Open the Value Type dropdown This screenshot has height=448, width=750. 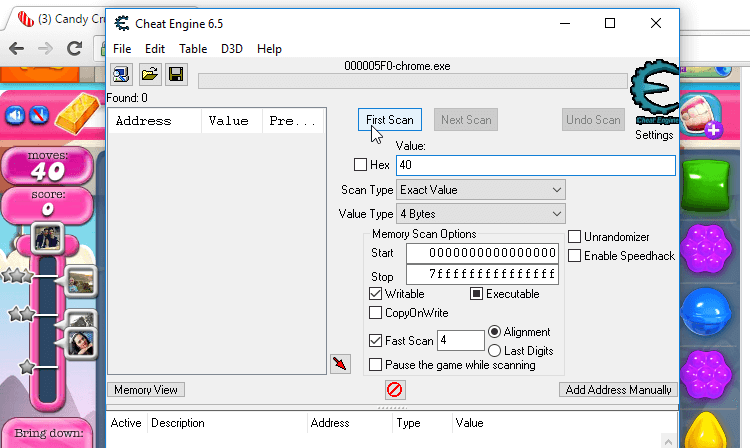coord(481,214)
